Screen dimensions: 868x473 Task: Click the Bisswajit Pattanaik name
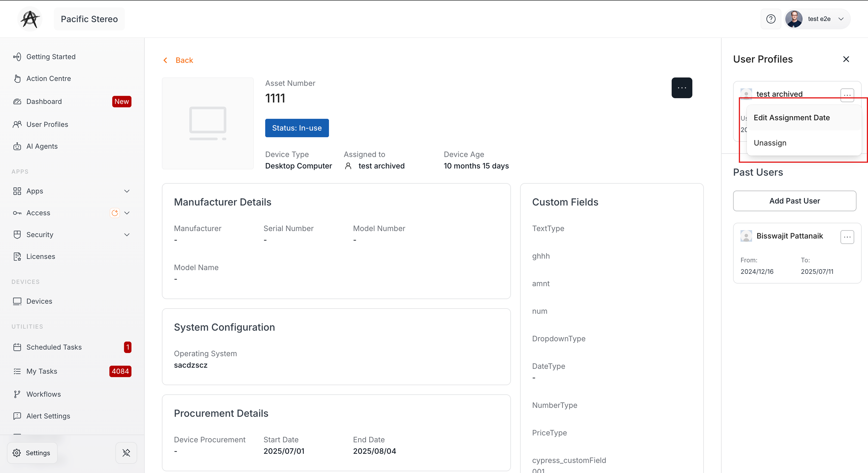coord(789,236)
